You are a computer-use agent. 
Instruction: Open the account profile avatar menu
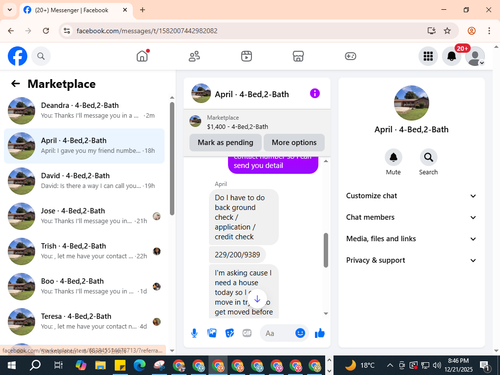click(x=475, y=56)
